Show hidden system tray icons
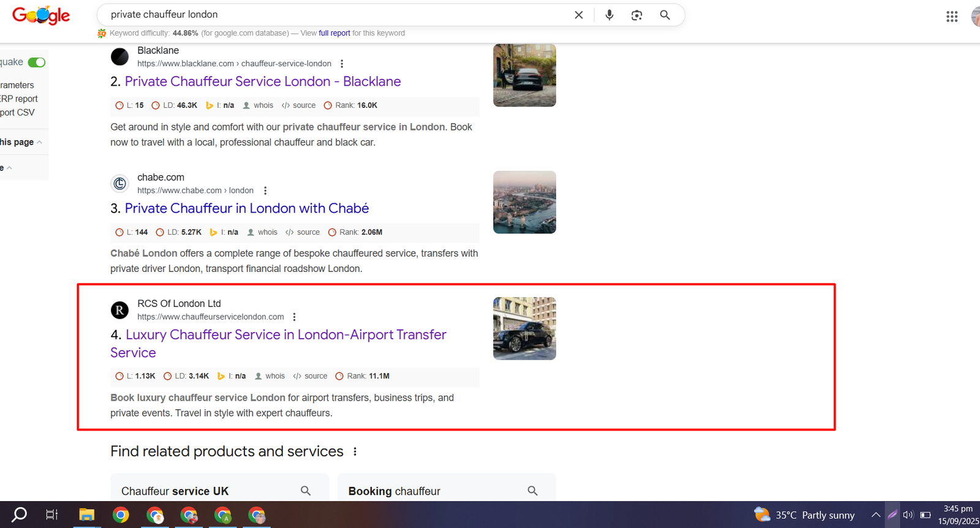 tap(876, 515)
